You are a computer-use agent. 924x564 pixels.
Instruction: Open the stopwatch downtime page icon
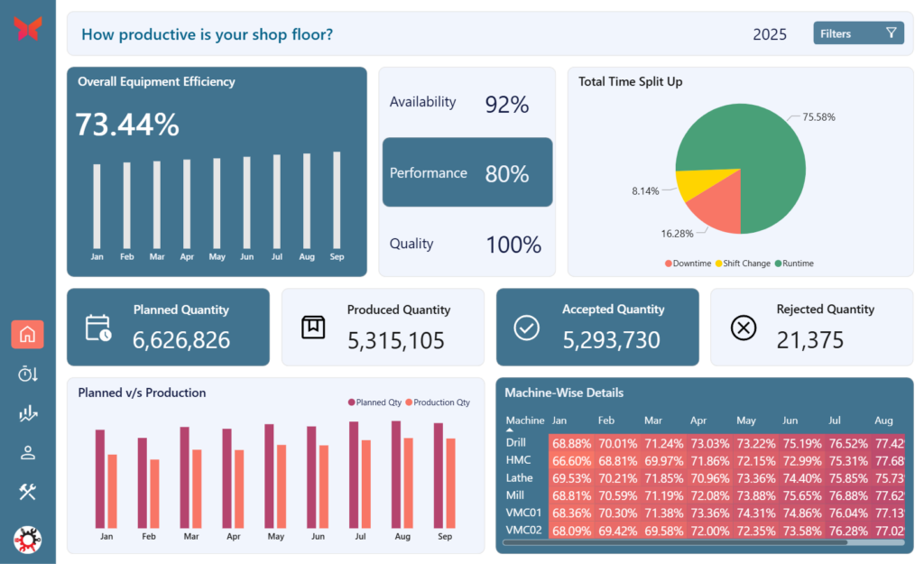pos(27,374)
